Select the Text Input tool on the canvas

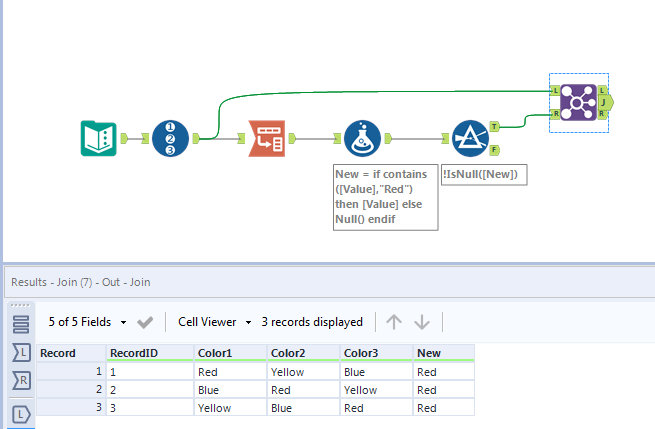point(99,139)
